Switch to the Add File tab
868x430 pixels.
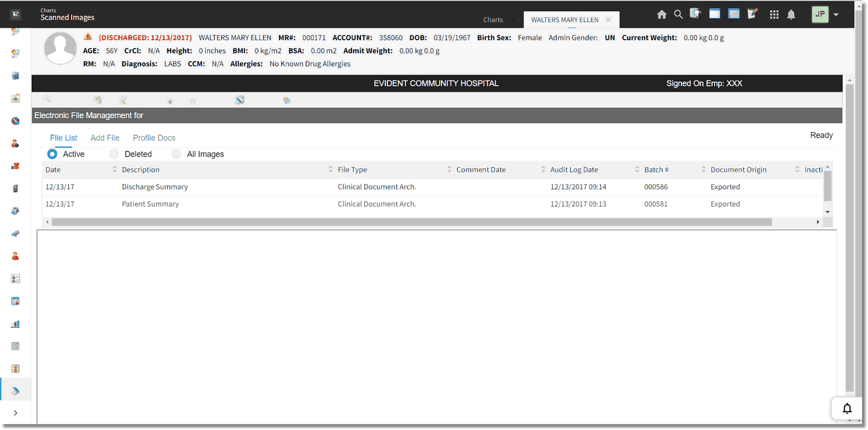tap(105, 138)
